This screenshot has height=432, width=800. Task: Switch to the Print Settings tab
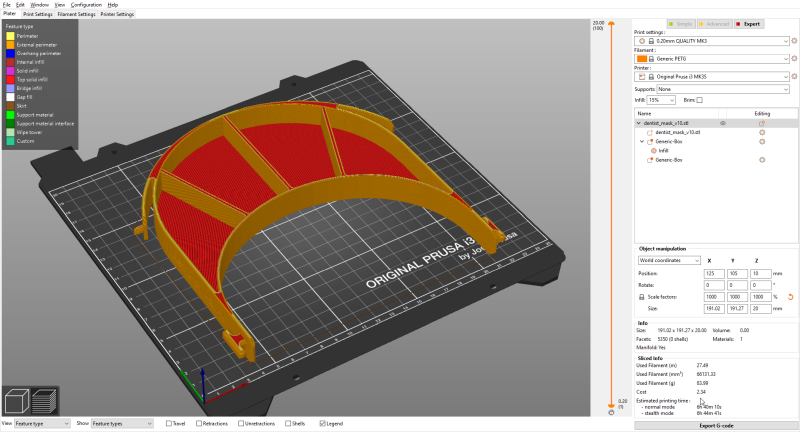[37, 14]
